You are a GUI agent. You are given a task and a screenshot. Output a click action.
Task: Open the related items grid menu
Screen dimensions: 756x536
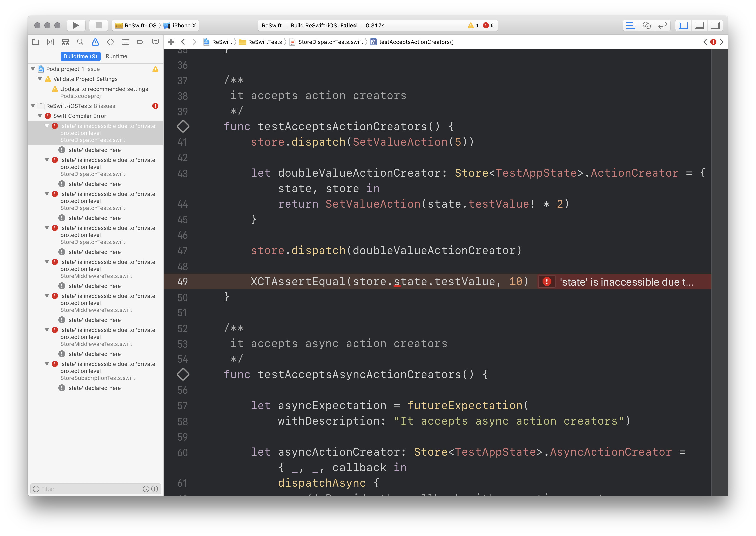click(x=171, y=42)
